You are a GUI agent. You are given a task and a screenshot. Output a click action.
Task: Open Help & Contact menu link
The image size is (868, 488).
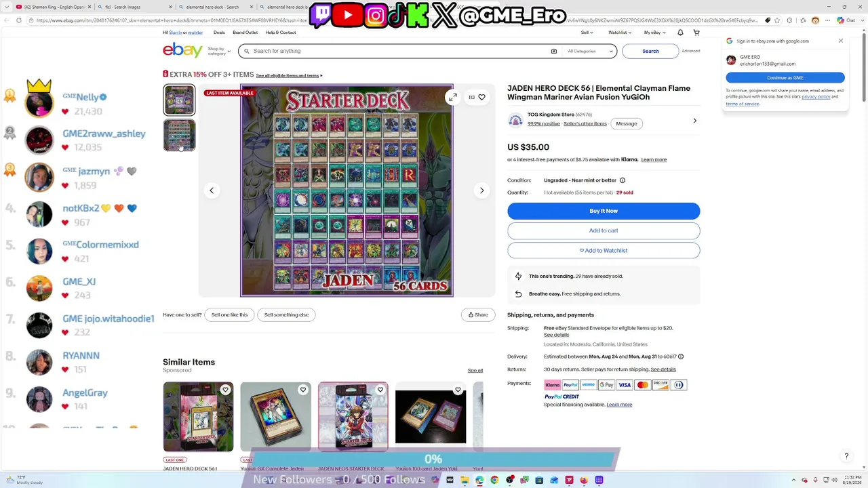coord(281,33)
